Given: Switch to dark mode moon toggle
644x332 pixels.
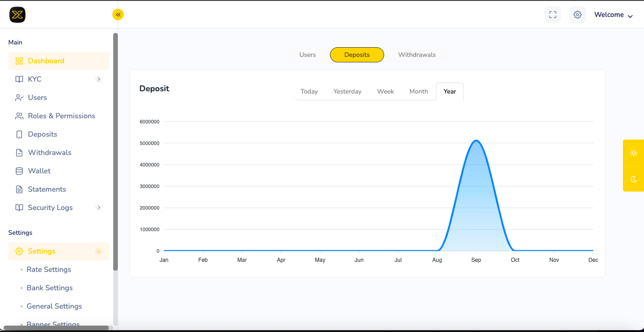Looking at the screenshot, I should (x=633, y=179).
